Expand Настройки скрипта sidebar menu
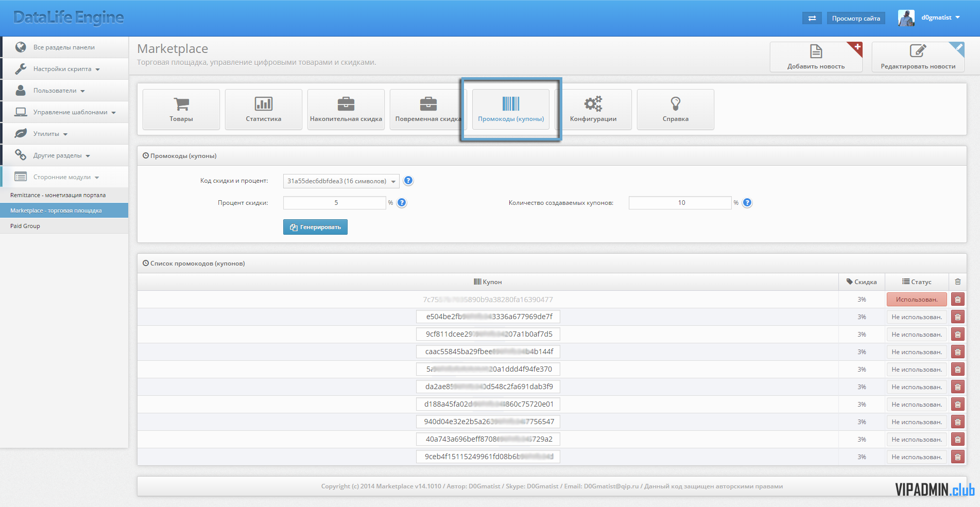 (64, 69)
